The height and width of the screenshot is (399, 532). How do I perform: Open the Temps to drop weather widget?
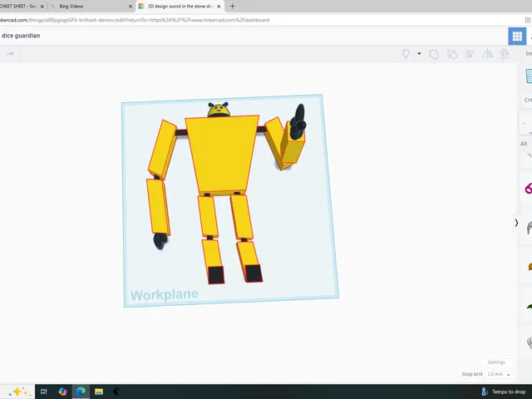click(x=503, y=392)
